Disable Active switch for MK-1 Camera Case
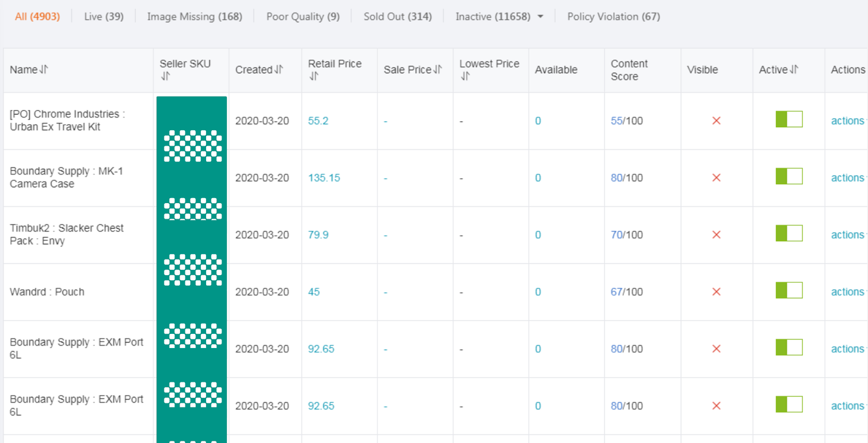 point(789,176)
